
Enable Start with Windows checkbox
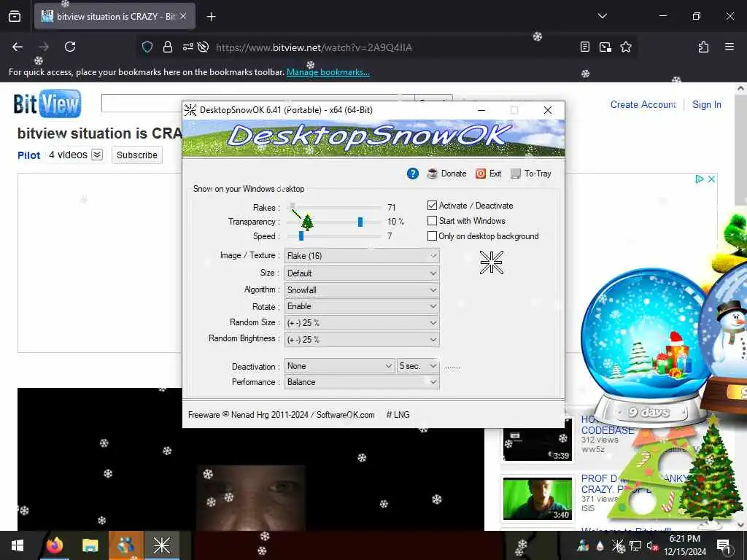[432, 221]
